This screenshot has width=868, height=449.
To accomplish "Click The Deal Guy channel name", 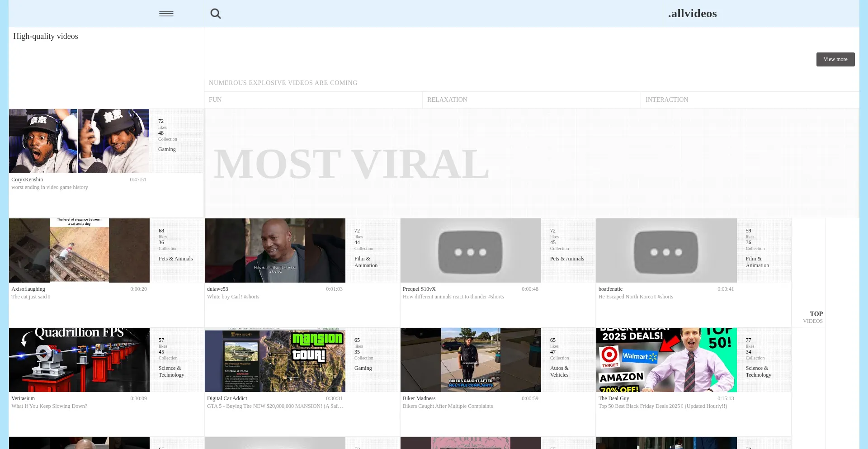I will (x=614, y=398).
